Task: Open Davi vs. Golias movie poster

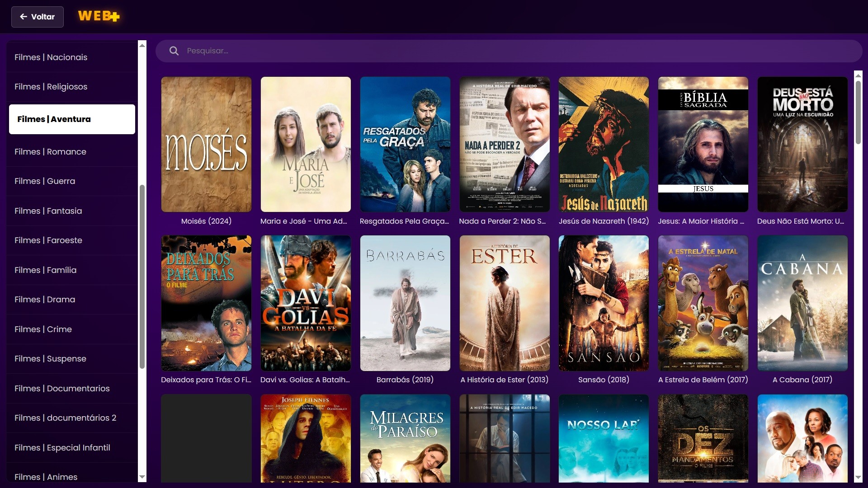Action: click(x=306, y=303)
